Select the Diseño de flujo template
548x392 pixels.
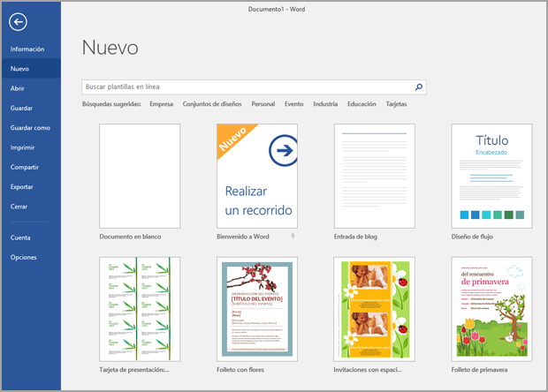[491, 176]
